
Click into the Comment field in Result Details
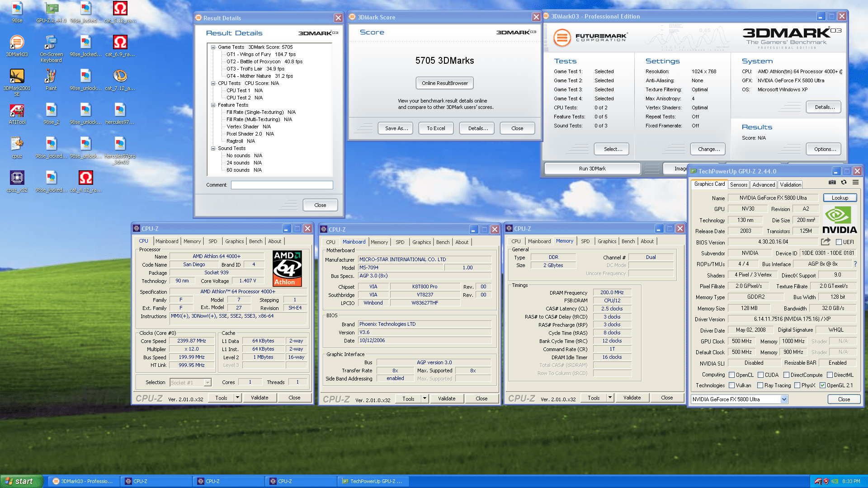[x=282, y=185]
